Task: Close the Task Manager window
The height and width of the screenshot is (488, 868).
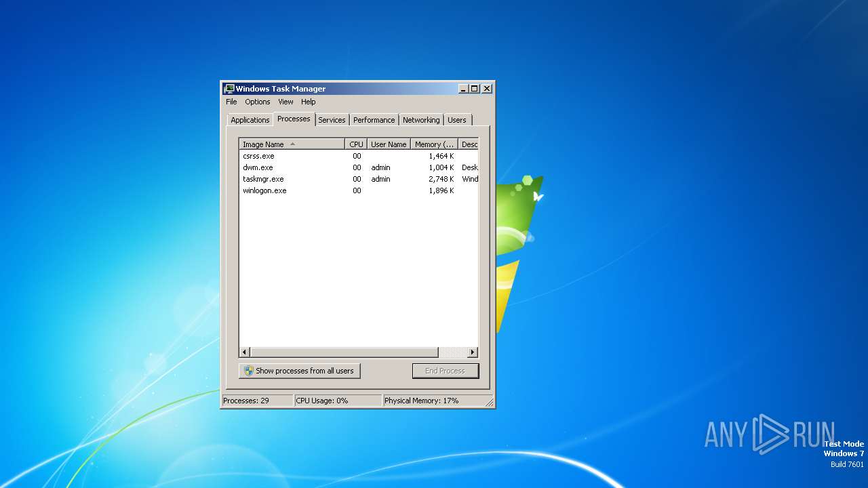Action: tap(487, 89)
